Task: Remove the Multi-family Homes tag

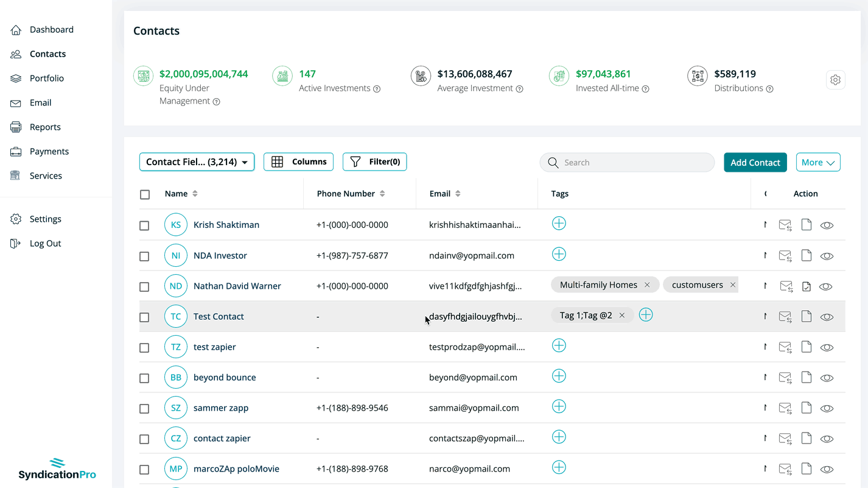Action: click(x=647, y=285)
